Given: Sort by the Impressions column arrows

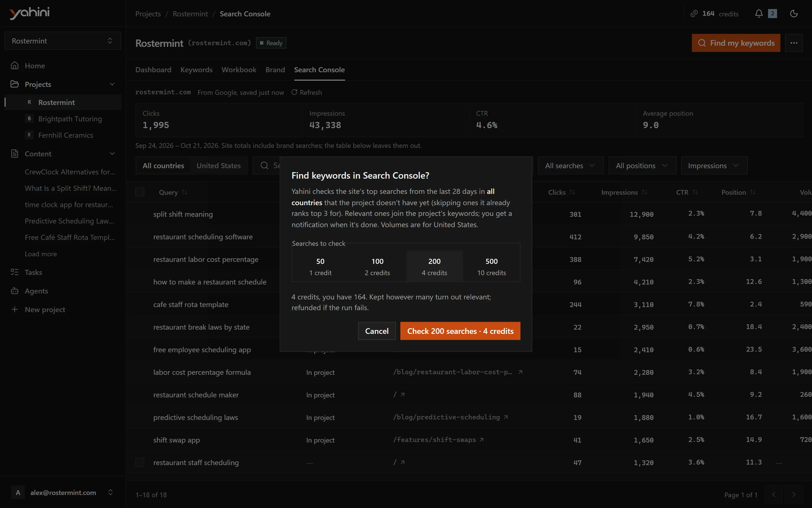Looking at the screenshot, I should 645,192.
